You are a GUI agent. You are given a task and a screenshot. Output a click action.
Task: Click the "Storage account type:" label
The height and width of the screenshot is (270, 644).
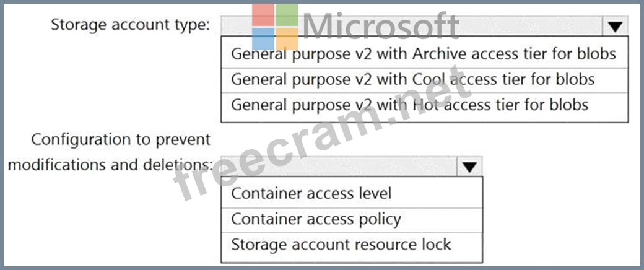point(130,25)
